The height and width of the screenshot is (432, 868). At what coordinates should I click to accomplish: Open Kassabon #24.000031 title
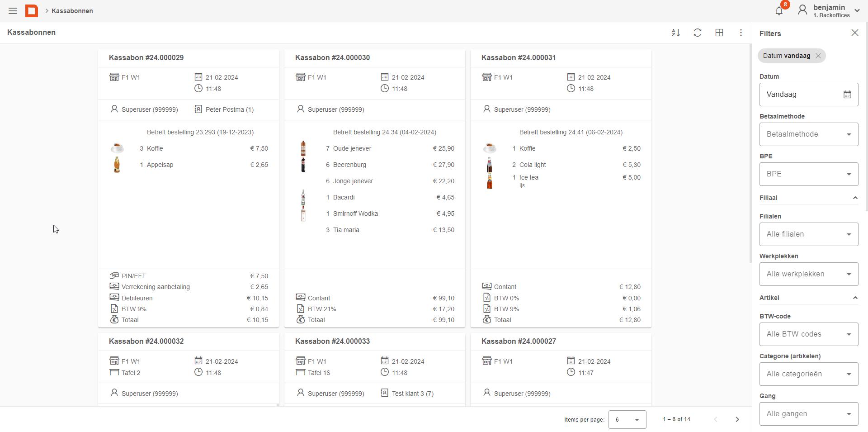[519, 57]
